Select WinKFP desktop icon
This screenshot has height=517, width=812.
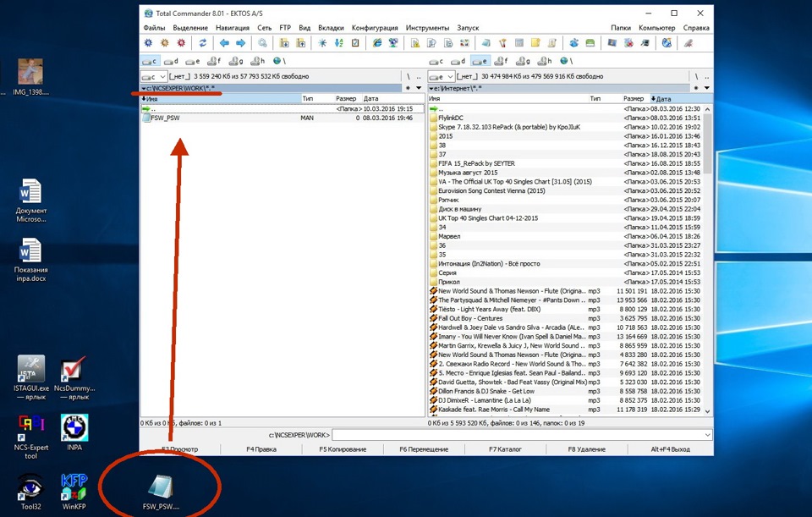click(x=74, y=492)
